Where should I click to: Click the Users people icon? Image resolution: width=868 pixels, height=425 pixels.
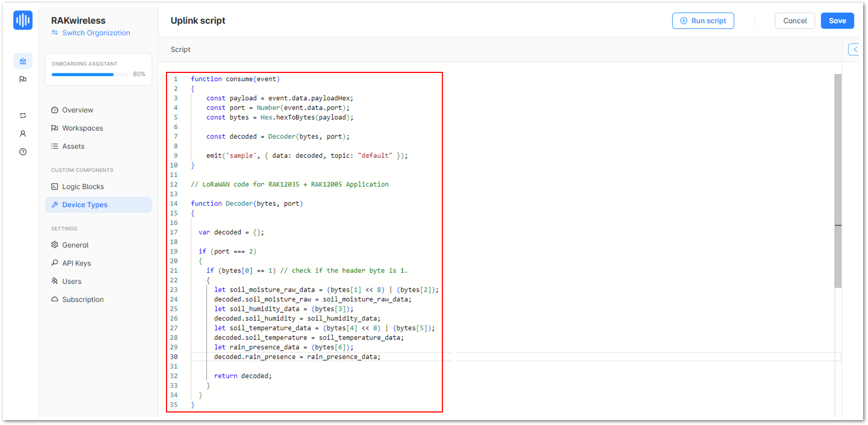54,281
